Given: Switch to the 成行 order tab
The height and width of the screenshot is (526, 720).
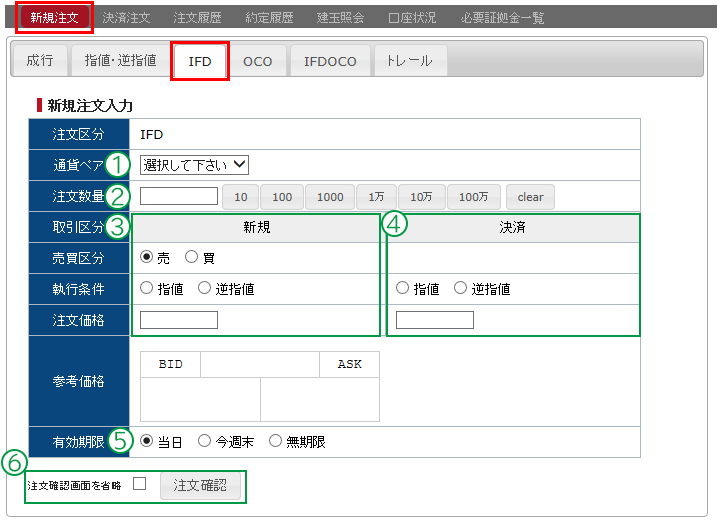Looking at the screenshot, I should pyautogui.click(x=40, y=60).
